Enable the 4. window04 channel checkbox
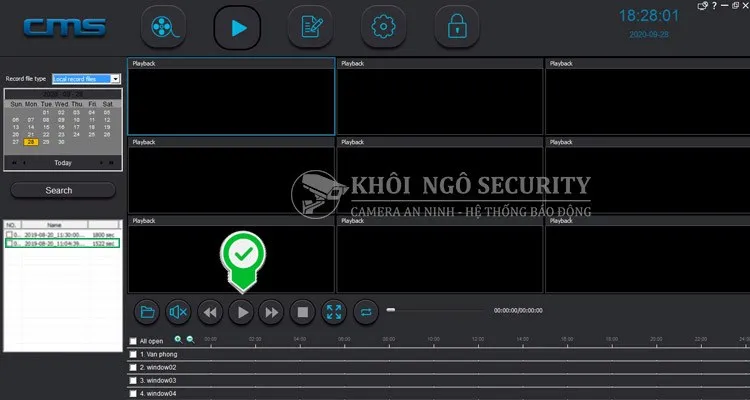 tap(133, 393)
